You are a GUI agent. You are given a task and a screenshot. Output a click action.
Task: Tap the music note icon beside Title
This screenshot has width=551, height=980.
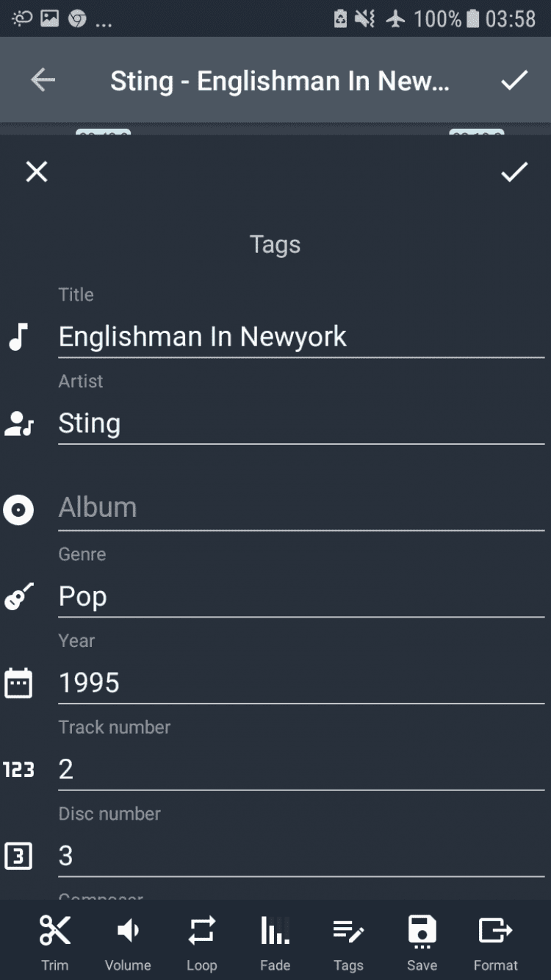coord(18,337)
